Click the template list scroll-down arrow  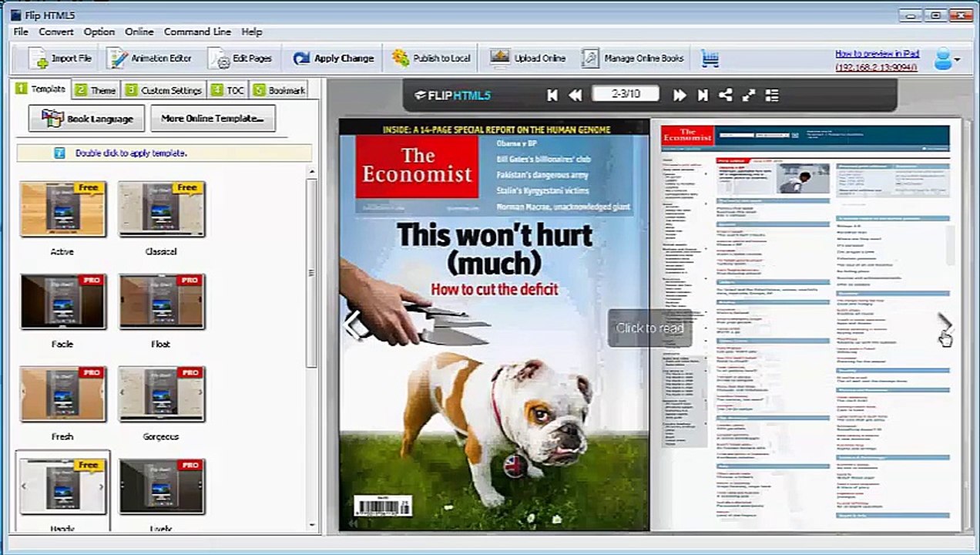pyautogui.click(x=312, y=526)
